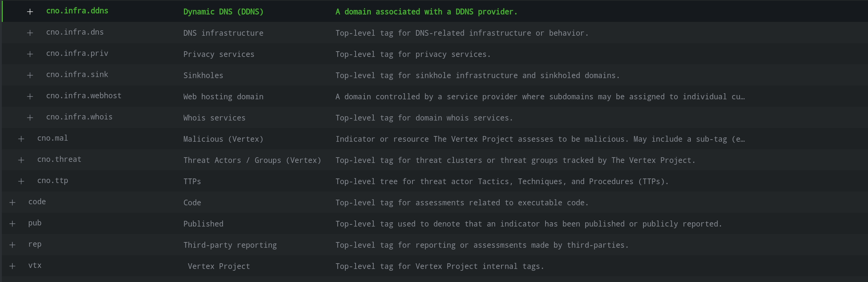The height and width of the screenshot is (282, 868).
Task: Select the Third-party reporting title cell
Action: pyautogui.click(x=230, y=245)
